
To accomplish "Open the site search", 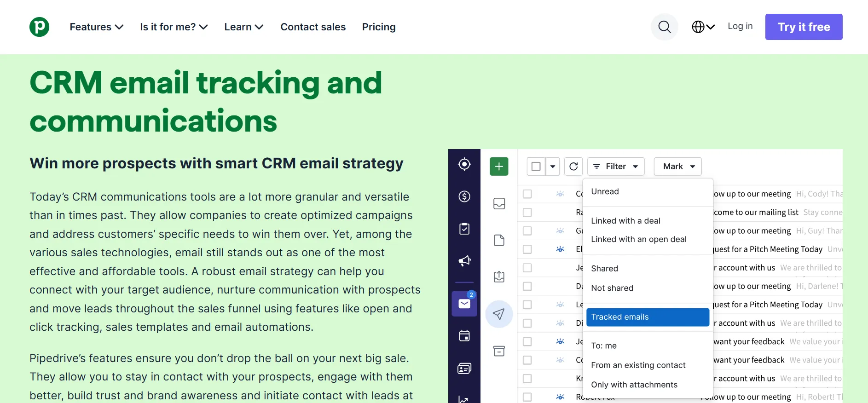I will 664,27.
